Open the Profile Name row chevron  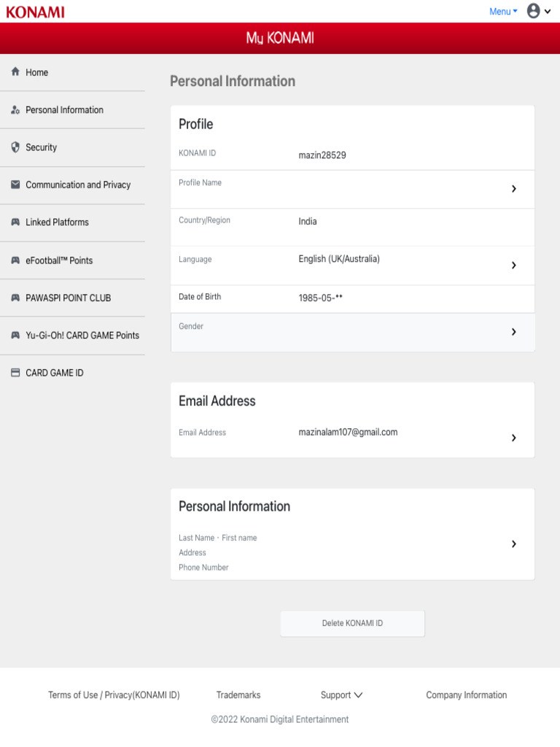(513, 189)
